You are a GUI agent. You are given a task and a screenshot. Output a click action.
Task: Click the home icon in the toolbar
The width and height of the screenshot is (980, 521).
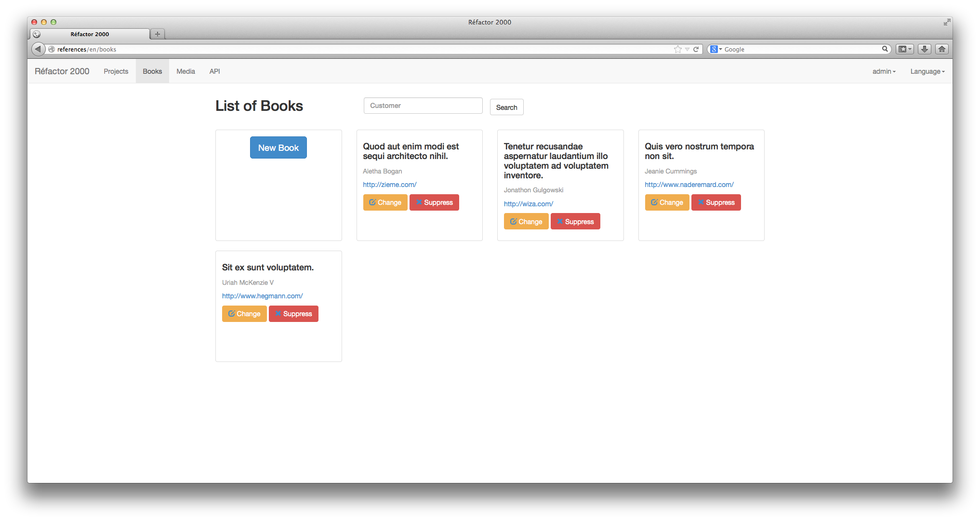942,49
